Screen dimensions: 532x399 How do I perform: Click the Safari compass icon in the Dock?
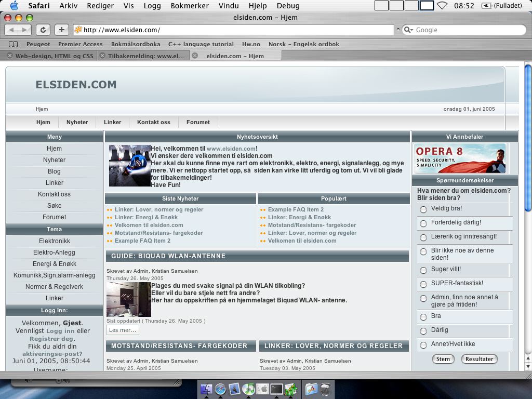[220, 389]
